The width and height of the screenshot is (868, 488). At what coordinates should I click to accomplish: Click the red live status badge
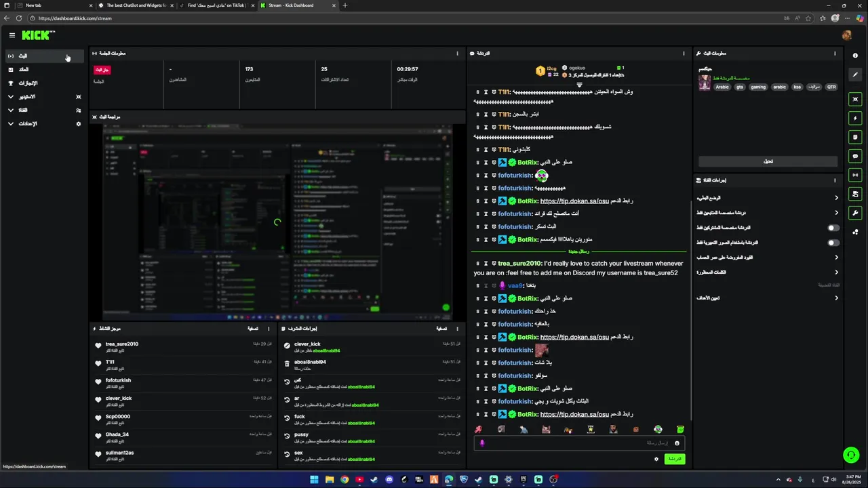(x=102, y=70)
